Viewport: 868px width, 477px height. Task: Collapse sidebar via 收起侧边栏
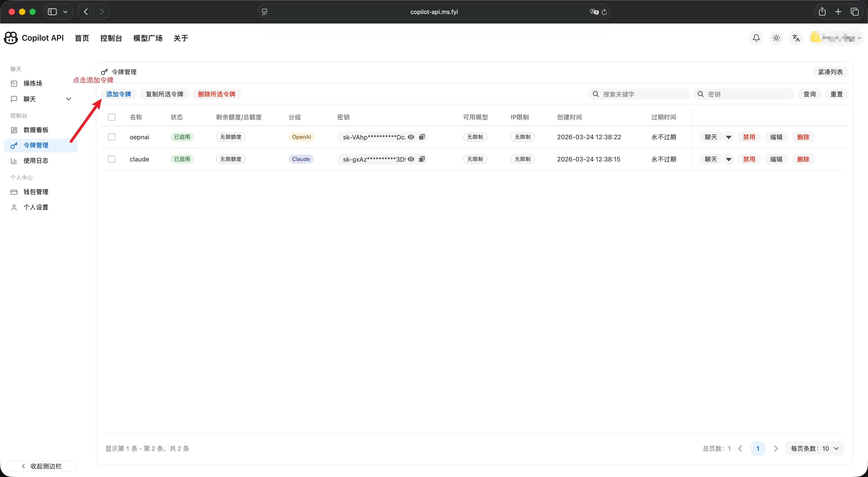pyautogui.click(x=41, y=466)
